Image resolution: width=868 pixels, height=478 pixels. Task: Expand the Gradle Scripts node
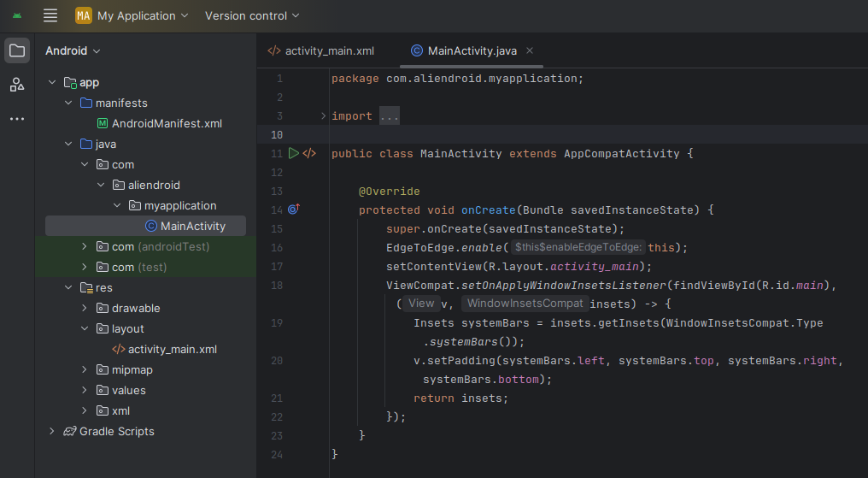tap(52, 431)
